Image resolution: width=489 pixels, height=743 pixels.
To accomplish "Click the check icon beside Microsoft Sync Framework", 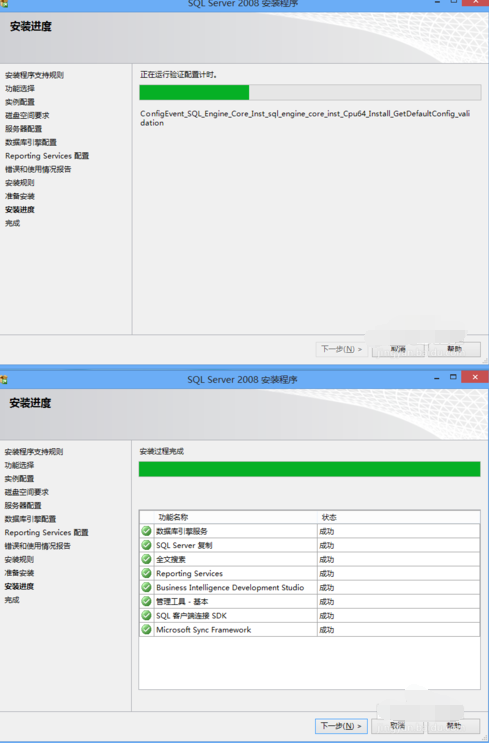I will 146,629.
